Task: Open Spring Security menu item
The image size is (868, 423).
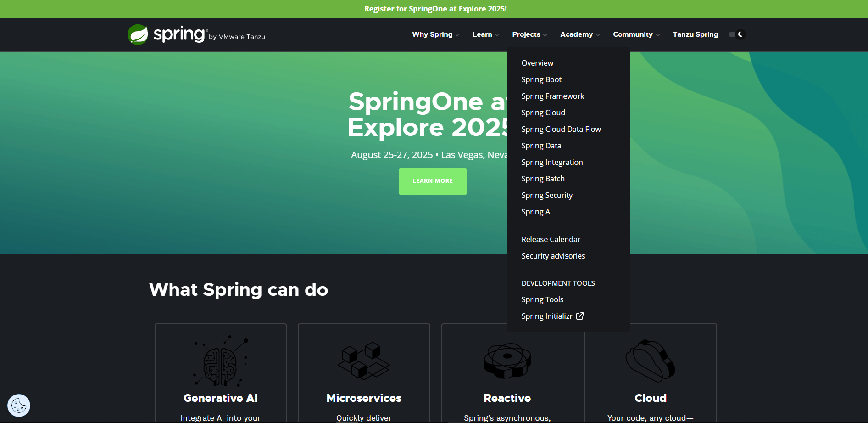Action: tap(547, 195)
